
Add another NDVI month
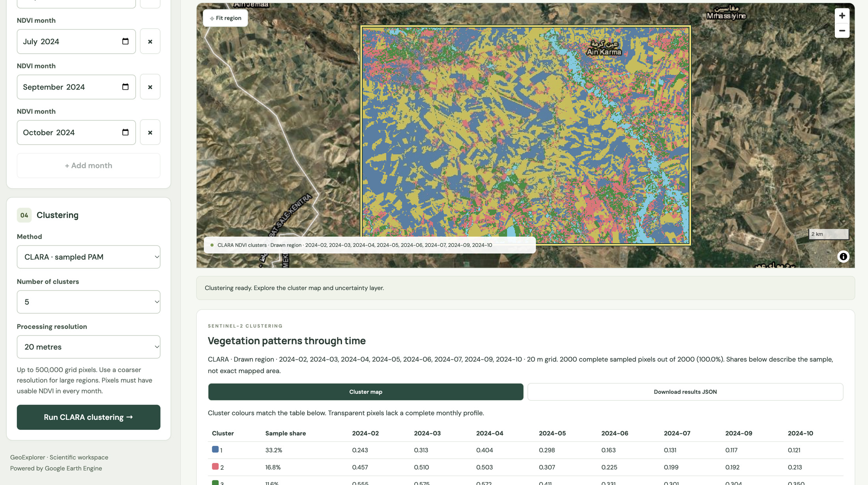88,166
